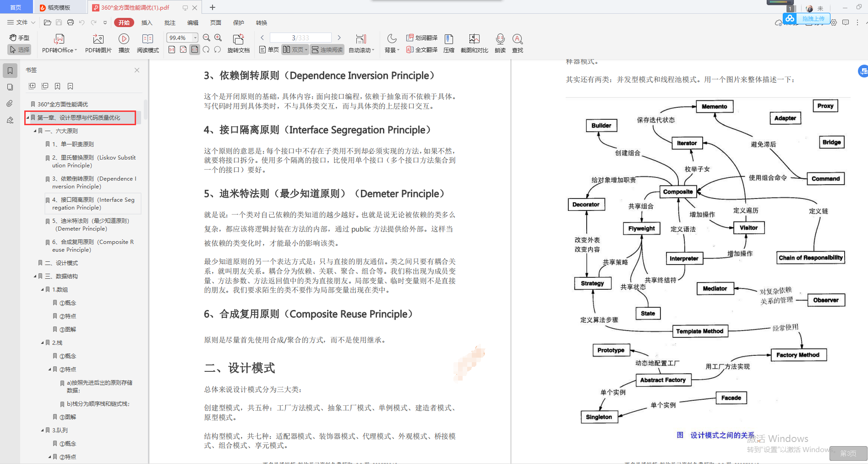Click expand all bookmarks icon
This screenshot has width=868, height=464.
[x=32, y=86]
